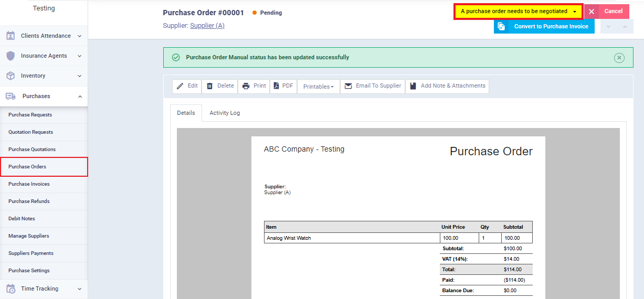Click the Delete trash icon
The width and height of the screenshot is (644, 299).
coord(210,86)
